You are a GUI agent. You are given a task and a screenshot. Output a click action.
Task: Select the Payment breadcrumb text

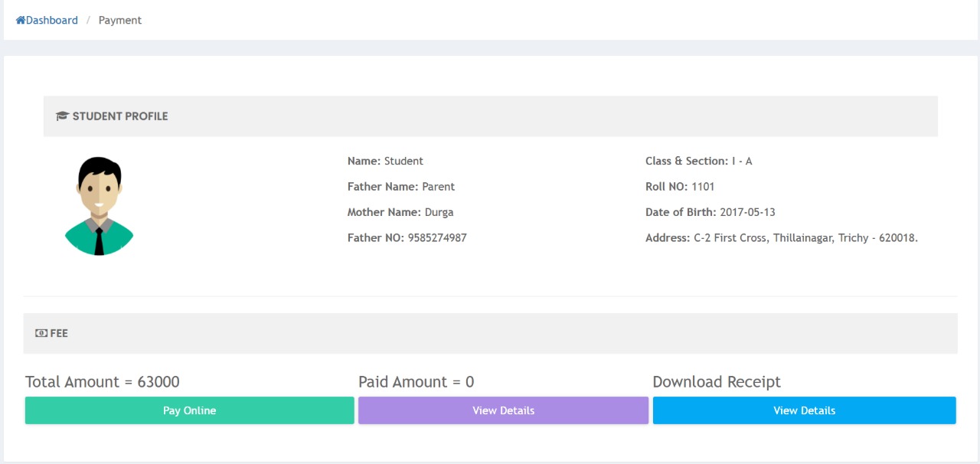[x=120, y=21]
